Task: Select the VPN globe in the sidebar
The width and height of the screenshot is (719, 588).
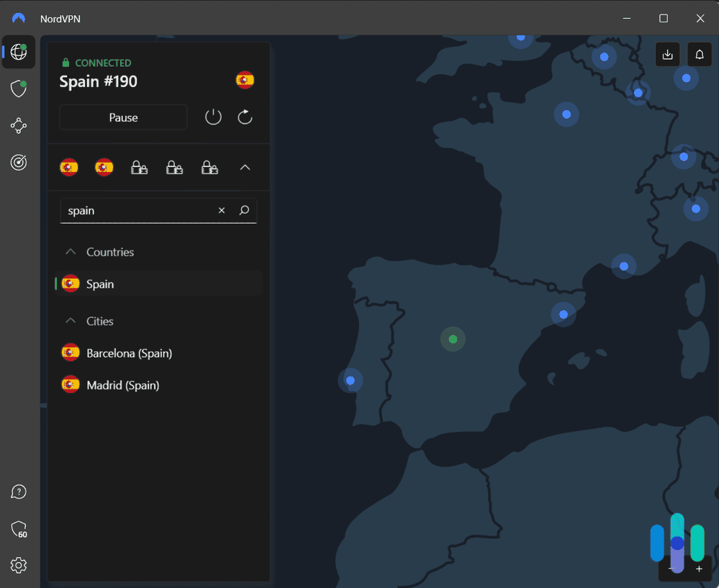Action: pyautogui.click(x=18, y=52)
